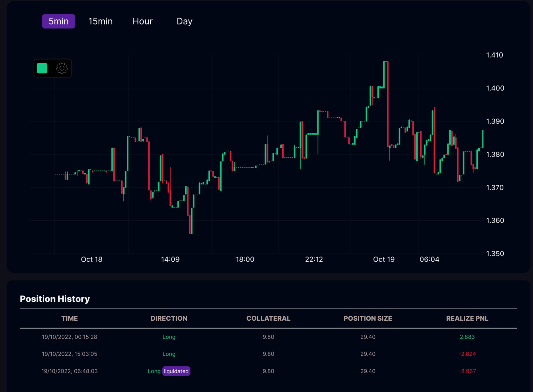
Task: Switch chart to Hour interval
Action: pos(142,21)
